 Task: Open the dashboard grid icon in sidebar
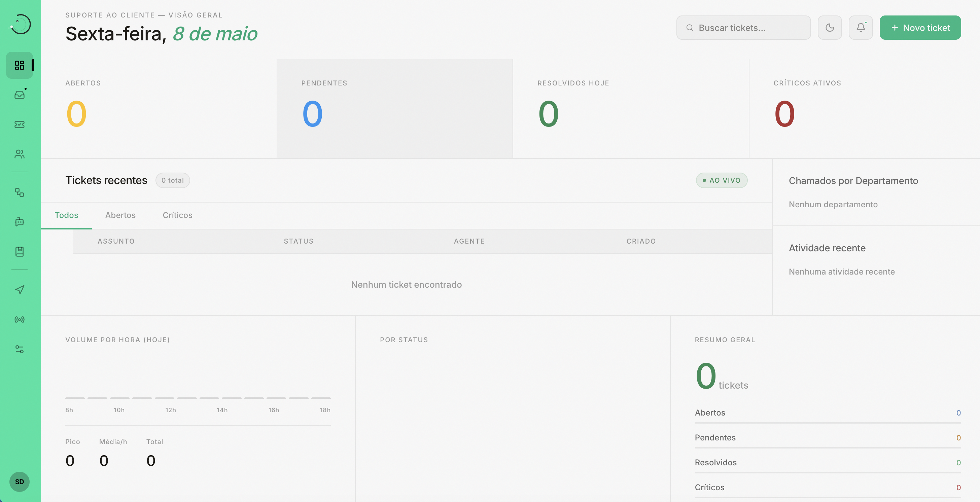(20, 65)
